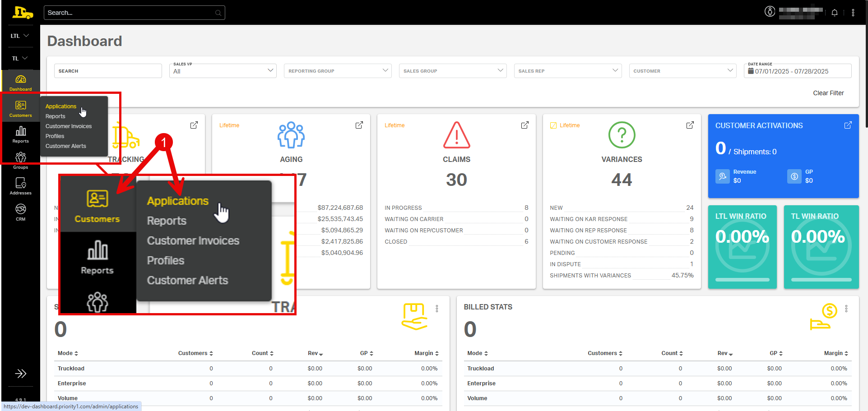Click the TL Win Ratio progress bar

[822, 280]
